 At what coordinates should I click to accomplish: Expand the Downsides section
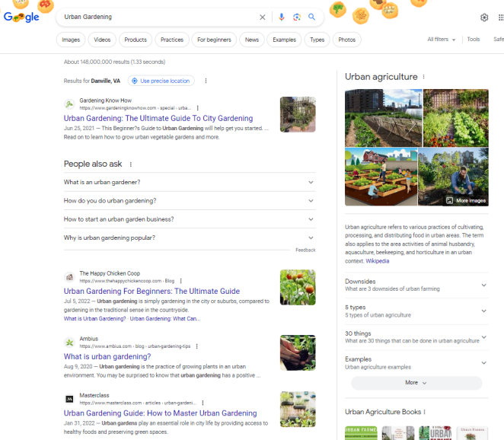coord(416,285)
